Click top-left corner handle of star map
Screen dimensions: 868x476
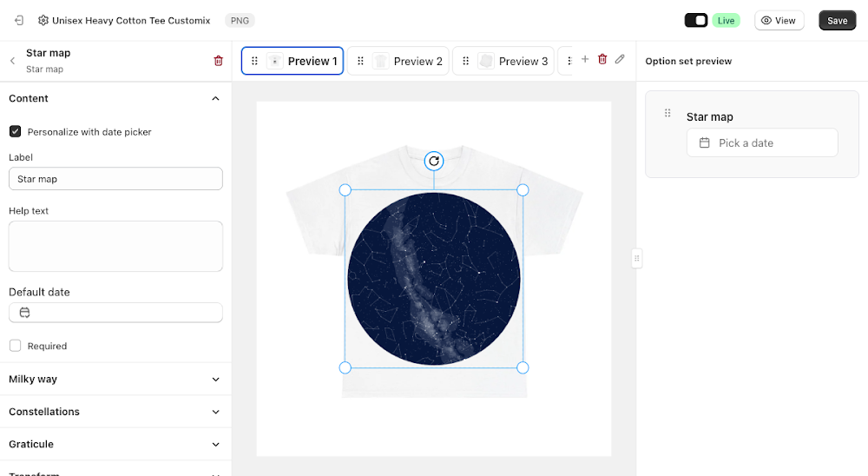point(345,190)
